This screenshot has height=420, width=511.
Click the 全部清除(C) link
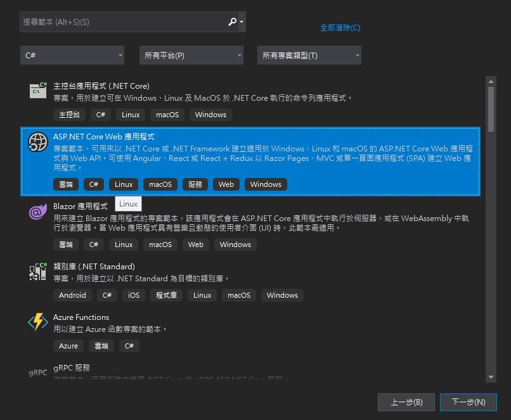click(340, 28)
